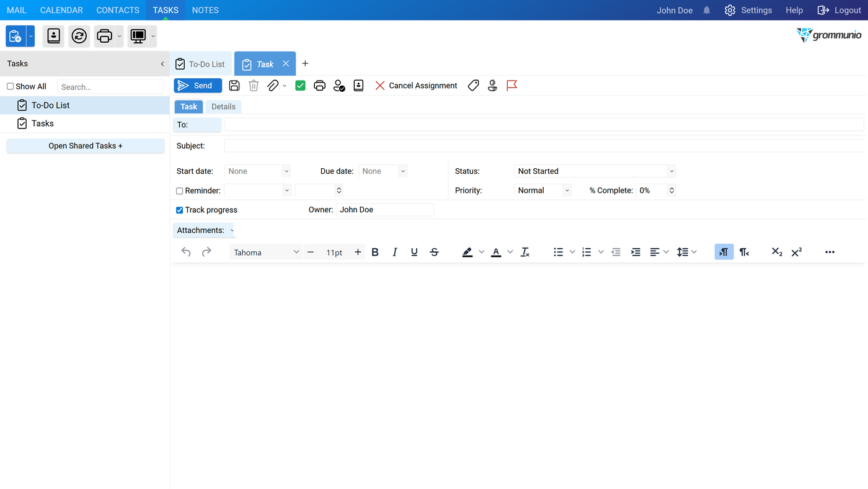Apply bold formatting
Screen dimensions: 868x489
coord(375,252)
